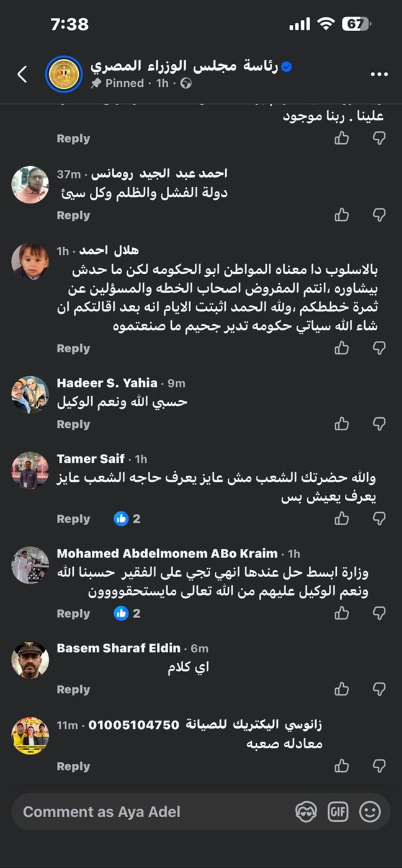Open the three-dots post options menu
Screen dimensions: 402x868
click(x=379, y=74)
